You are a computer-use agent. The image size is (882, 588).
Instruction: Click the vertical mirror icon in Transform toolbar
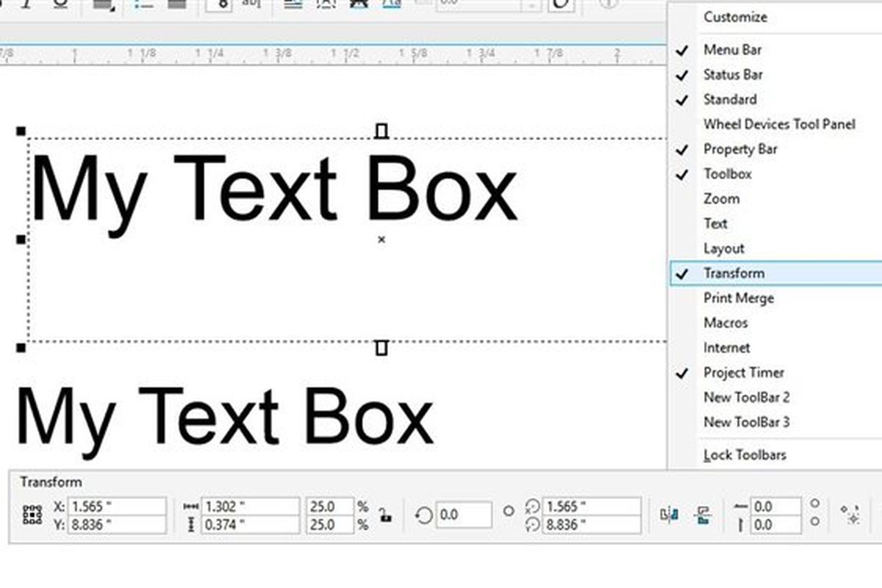pyautogui.click(x=702, y=514)
